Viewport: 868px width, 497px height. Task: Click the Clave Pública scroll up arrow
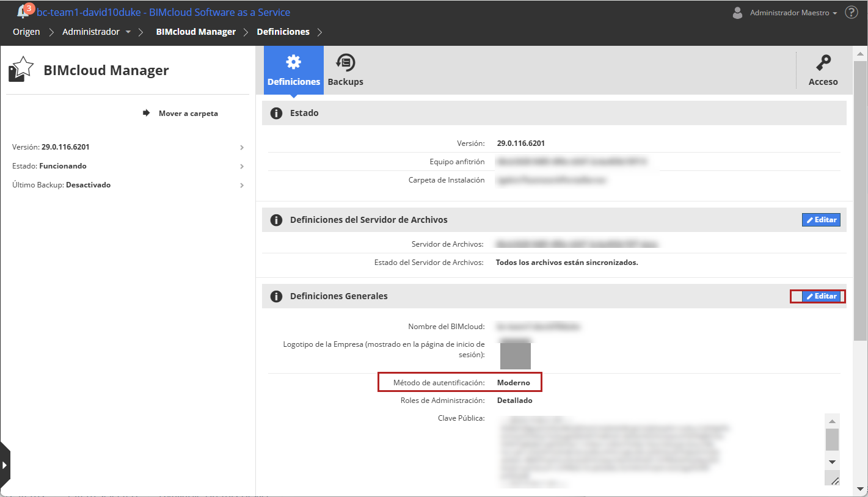coord(832,421)
